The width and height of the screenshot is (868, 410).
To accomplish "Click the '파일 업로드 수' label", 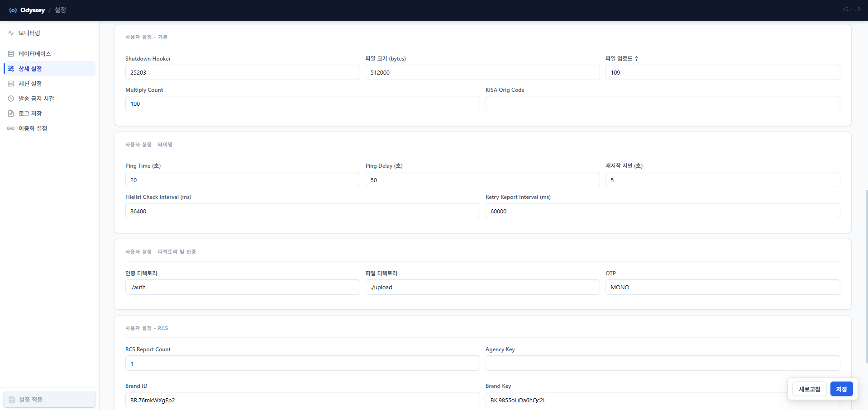I will tap(622, 59).
